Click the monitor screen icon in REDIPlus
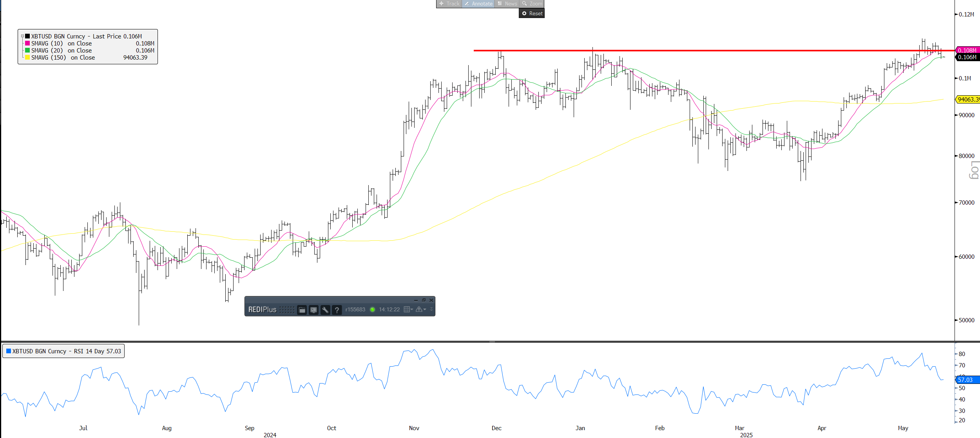Screen dimensions: 980x438 313,310
